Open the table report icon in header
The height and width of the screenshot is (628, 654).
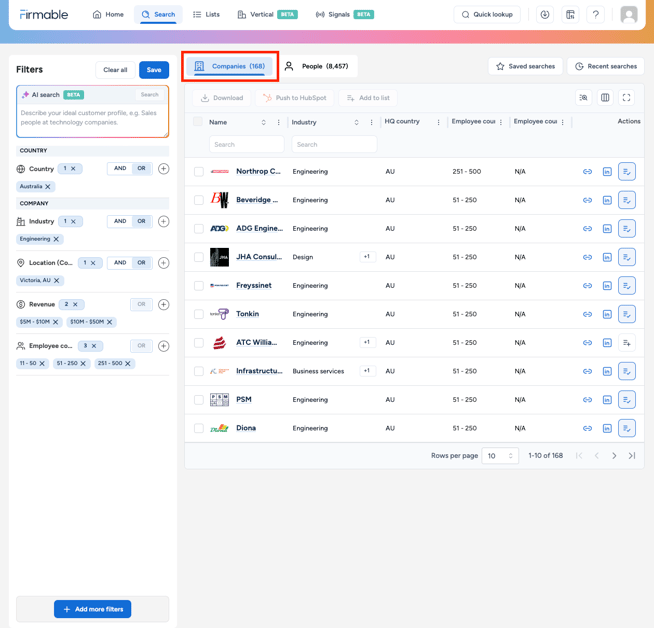pos(570,15)
